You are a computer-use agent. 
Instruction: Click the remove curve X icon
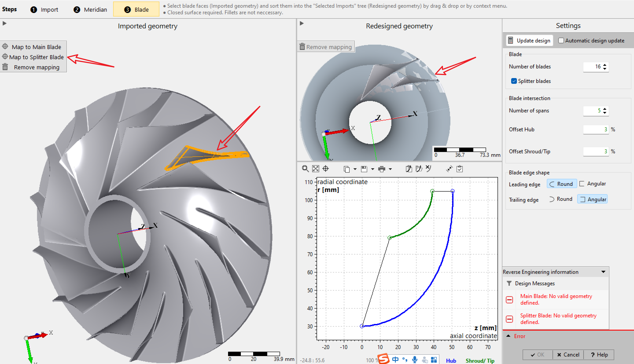pos(428,169)
